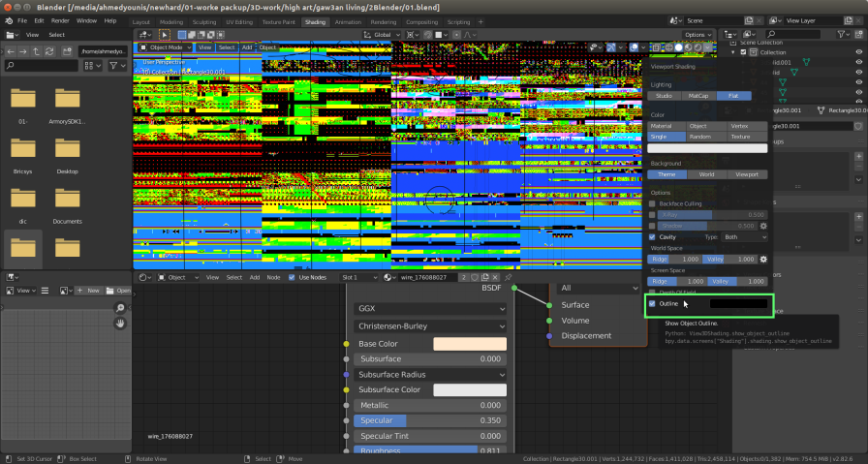Uncheck Collection in outliner
The image size is (868, 464).
[x=743, y=52]
